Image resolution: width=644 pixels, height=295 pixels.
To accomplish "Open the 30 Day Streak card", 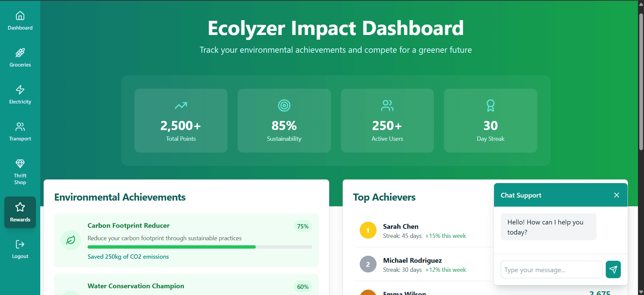I will point(490,121).
